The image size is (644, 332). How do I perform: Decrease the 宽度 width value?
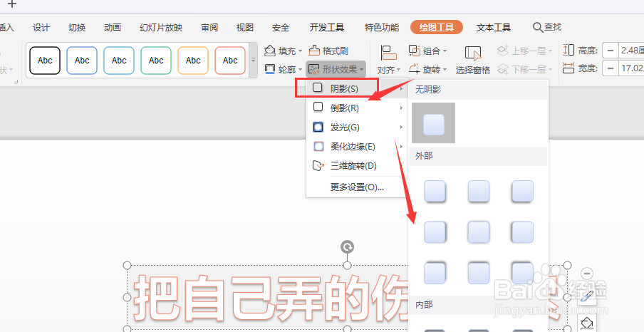click(x=611, y=68)
